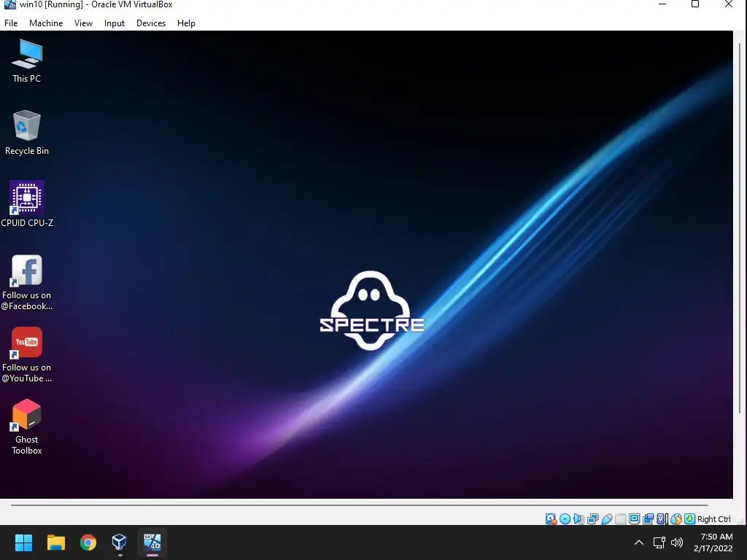Open the Input menu
747x560 pixels.
click(x=115, y=23)
